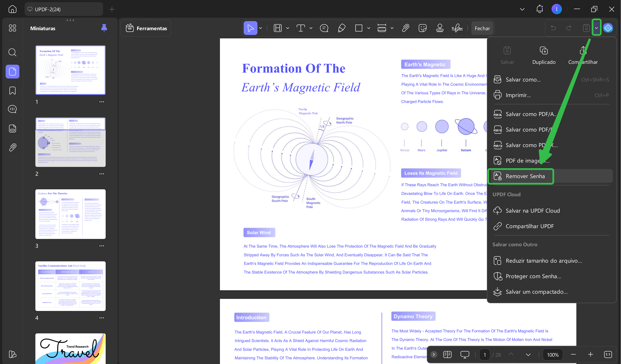
Task: Toggle the reading view layout button
Action: [447, 355]
